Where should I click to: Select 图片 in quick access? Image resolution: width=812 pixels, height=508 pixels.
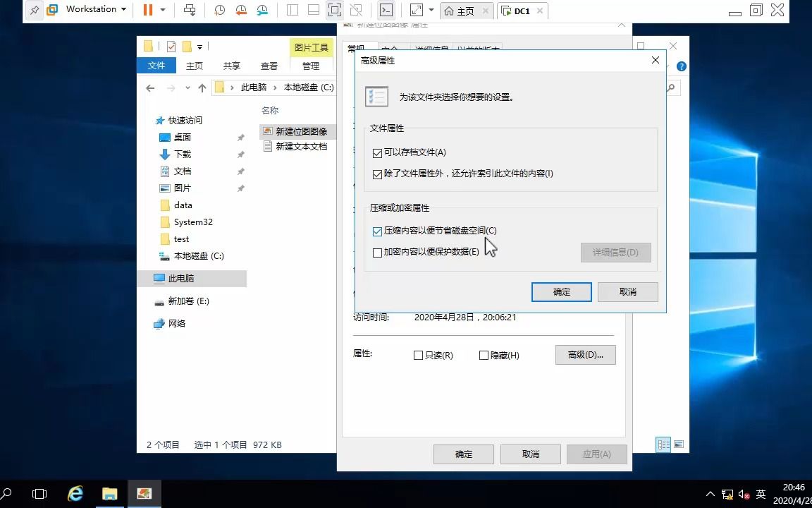pos(183,188)
